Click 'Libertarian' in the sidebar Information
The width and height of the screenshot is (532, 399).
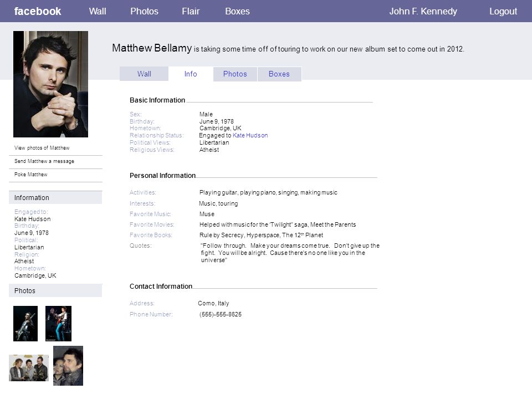[x=29, y=247]
